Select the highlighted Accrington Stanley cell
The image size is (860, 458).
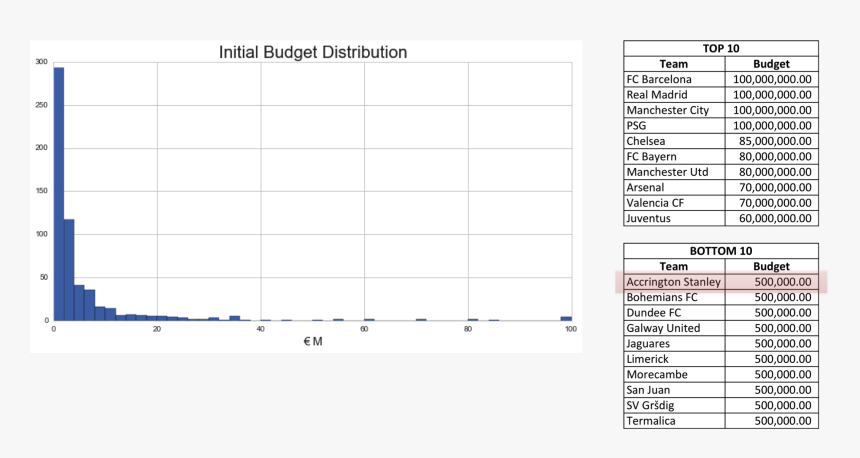(x=674, y=282)
